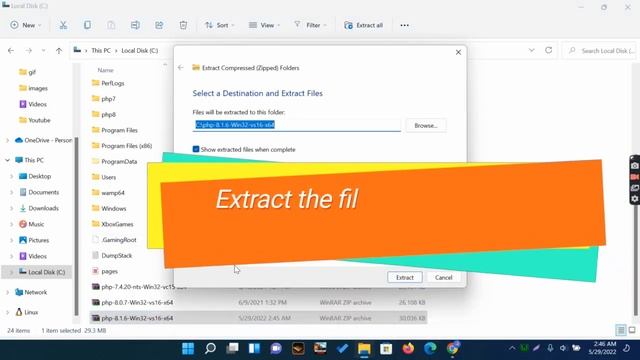Open the Windows Start menu
The height and width of the screenshot is (360, 640).
(188, 349)
